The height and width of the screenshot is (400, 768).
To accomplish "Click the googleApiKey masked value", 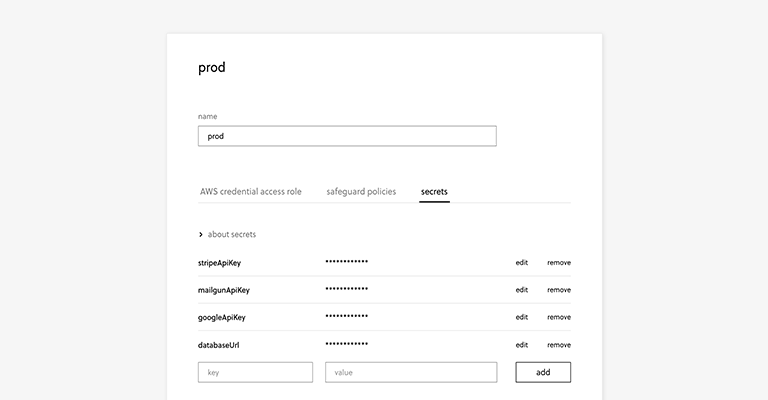I will coord(346,317).
